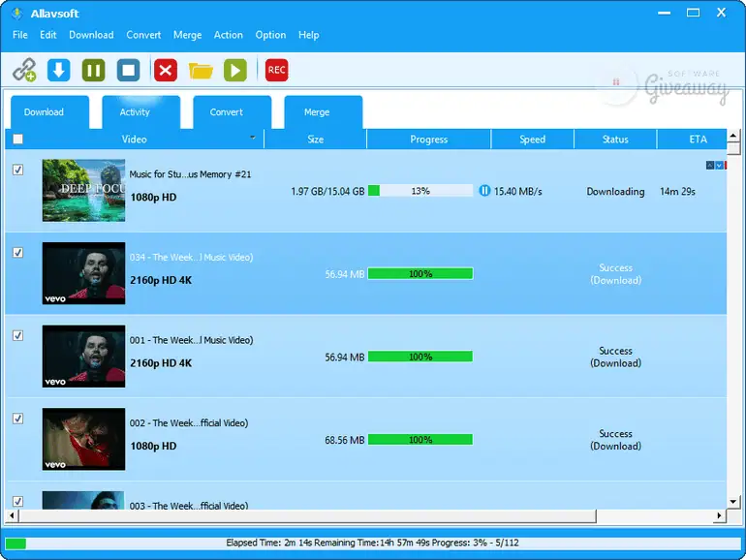Click the '15.40 MB/s' speed value
Viewport: 746px width, 560px height.
pos(518,191)
